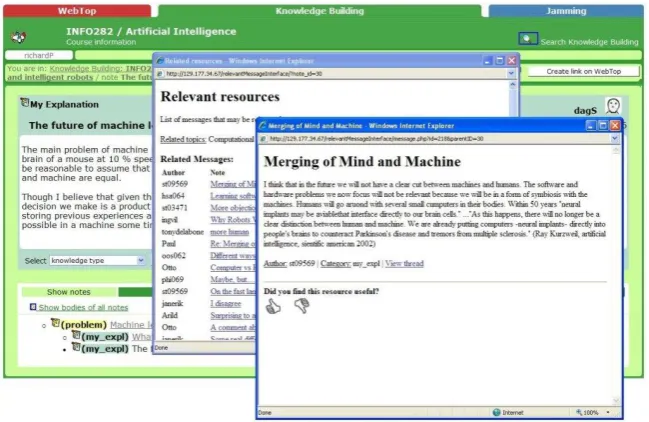Click dagS user avatar face icon
649x422 pixels.
coord(613,106)
